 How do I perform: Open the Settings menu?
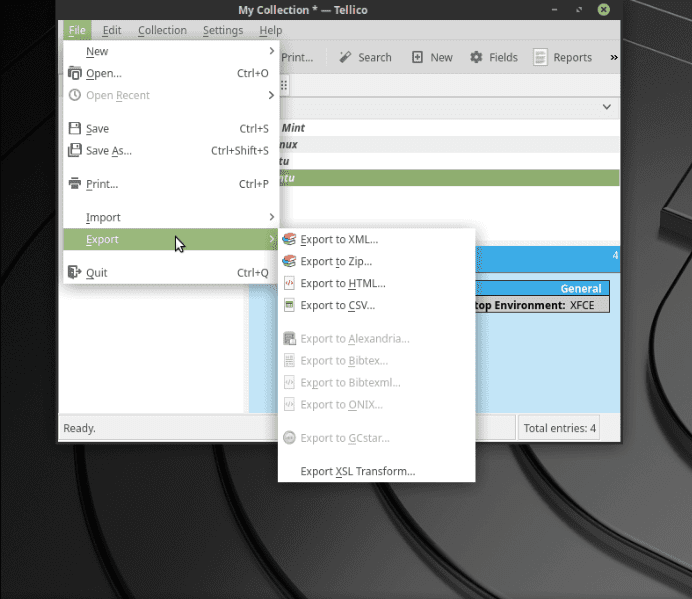[223, 30]
